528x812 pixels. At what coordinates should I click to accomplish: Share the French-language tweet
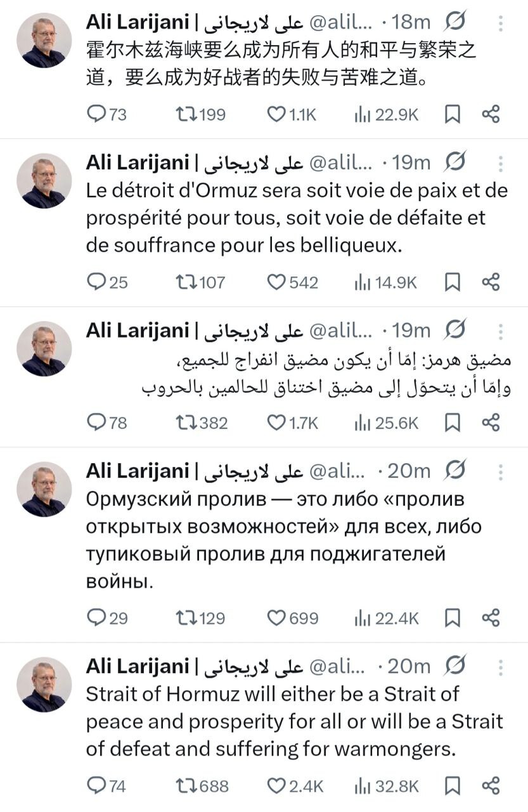(491, 282)
